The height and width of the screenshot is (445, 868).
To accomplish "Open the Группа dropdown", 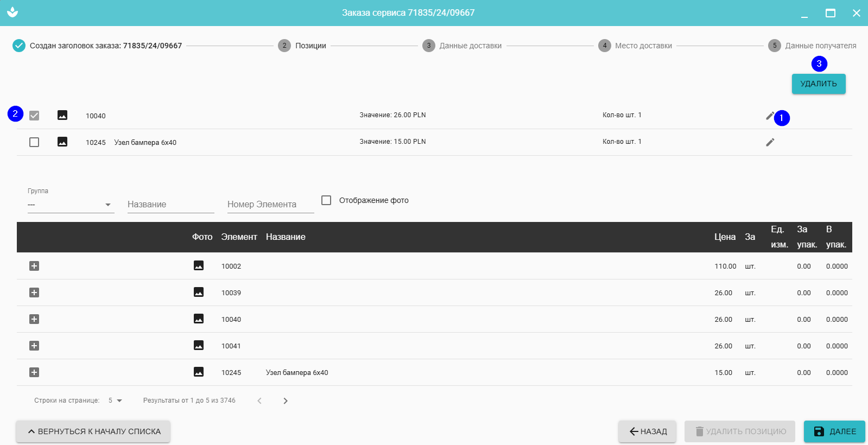I will 71,205.
